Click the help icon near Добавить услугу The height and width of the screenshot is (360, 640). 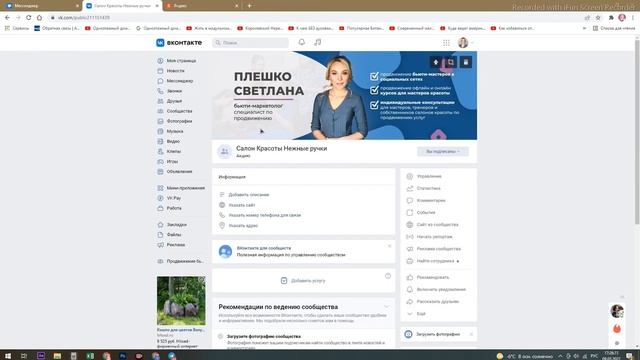(388, 276)
